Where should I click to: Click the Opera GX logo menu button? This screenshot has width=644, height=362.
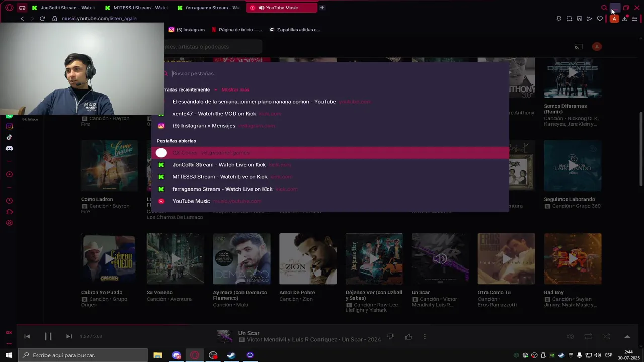(x=9, y=8)
